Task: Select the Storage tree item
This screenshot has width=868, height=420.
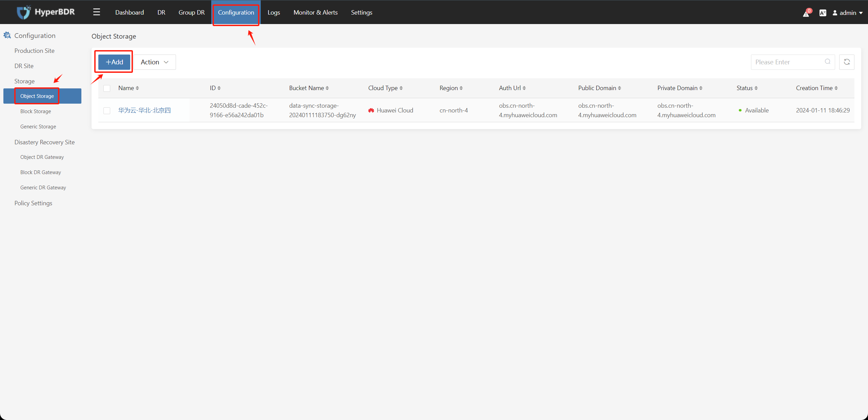Action: point(25,81)
